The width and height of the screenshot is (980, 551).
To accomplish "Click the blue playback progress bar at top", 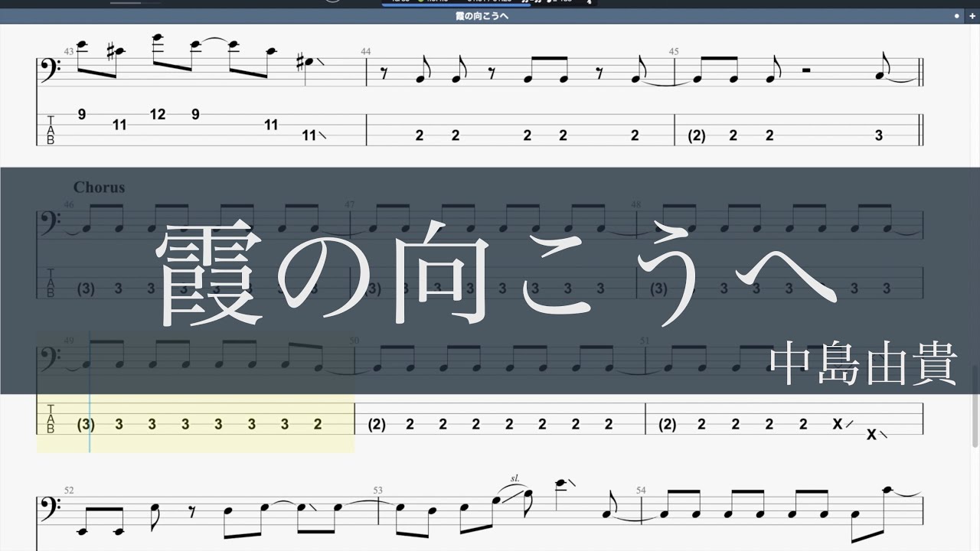I will click(x=456, y=5).
